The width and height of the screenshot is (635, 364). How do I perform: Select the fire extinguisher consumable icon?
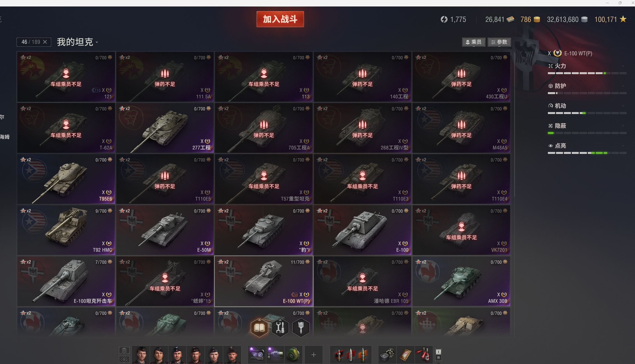click(x=424, y=355)
